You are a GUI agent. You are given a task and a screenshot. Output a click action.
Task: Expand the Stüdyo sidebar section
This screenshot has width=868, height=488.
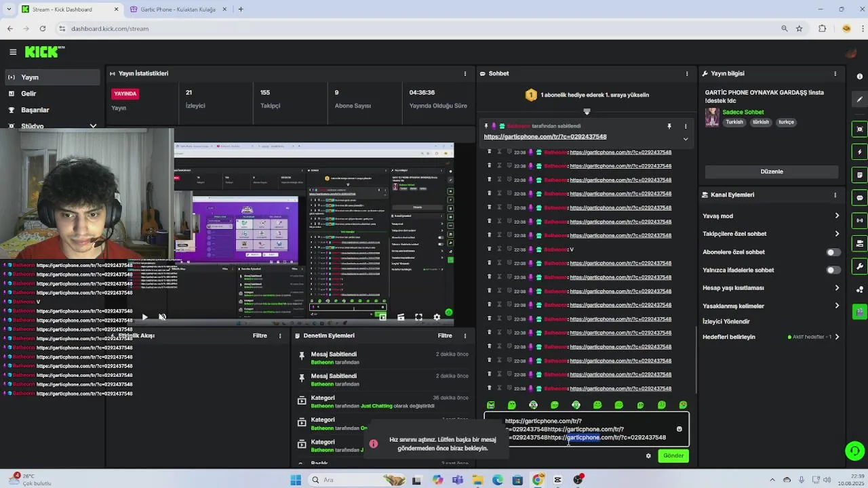(x=93, y=126)
